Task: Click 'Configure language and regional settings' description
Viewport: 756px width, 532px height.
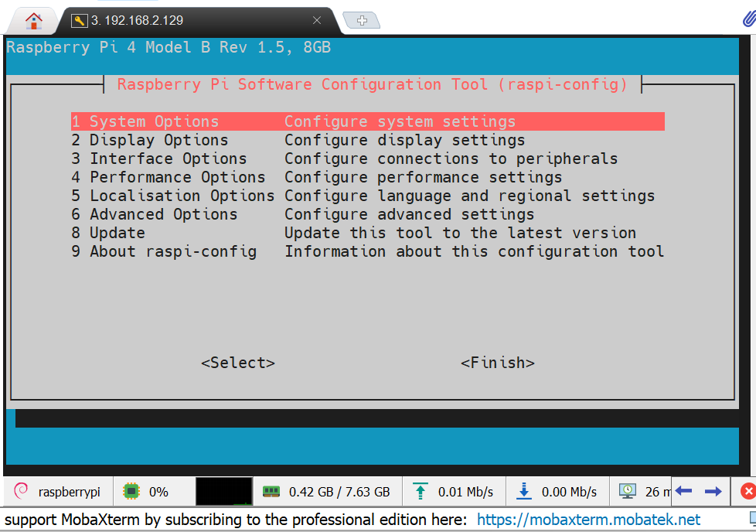Action: [x=470, y=196]
